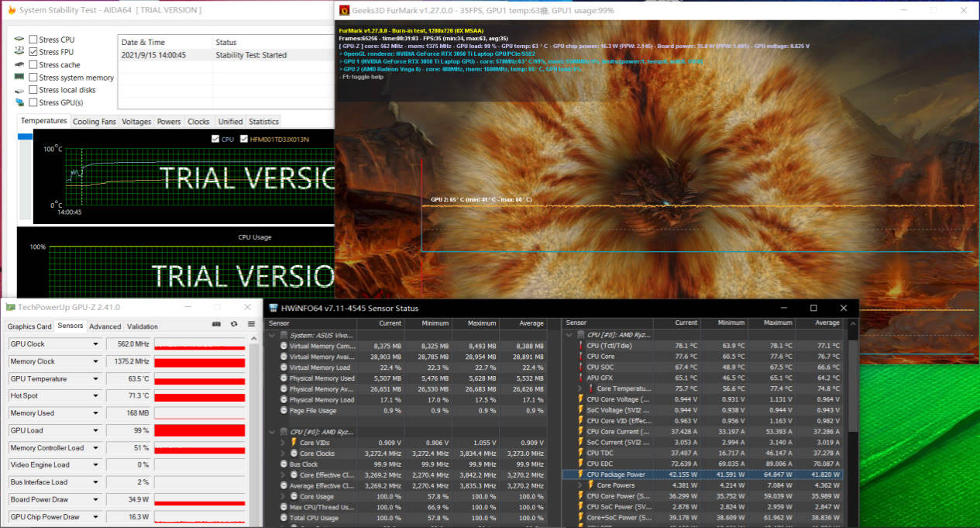Click the circle icon beside Page File Usage
The width and height of the screenshot is (980, 528).
tap(283, 411)
